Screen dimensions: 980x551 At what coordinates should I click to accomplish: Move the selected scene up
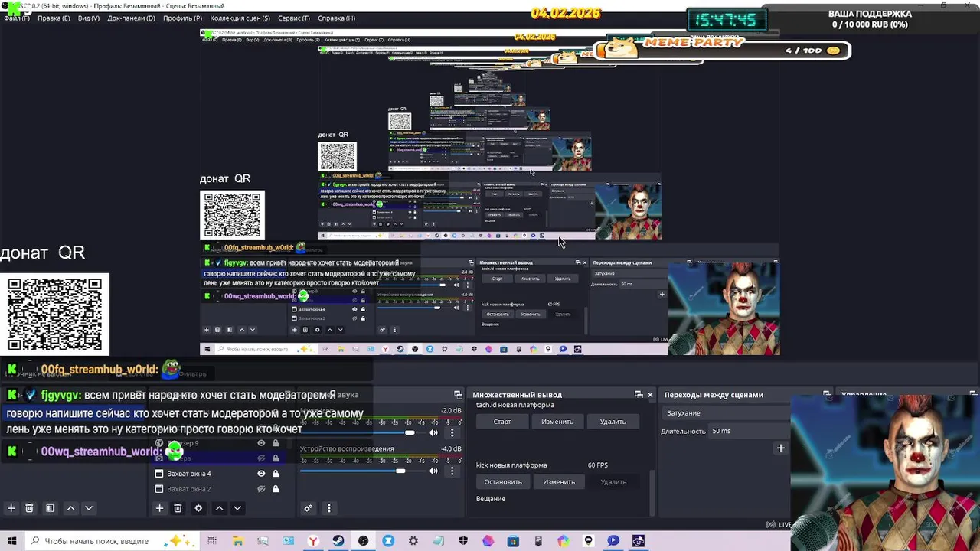coord(70,508)
